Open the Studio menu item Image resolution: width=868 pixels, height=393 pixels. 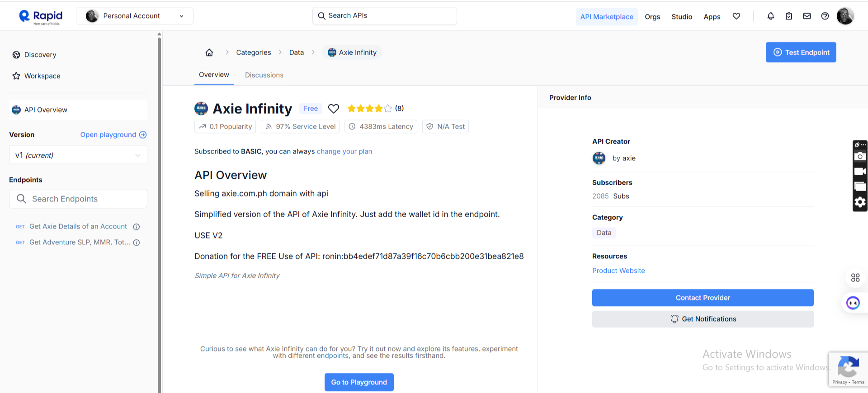click(682, 17)
